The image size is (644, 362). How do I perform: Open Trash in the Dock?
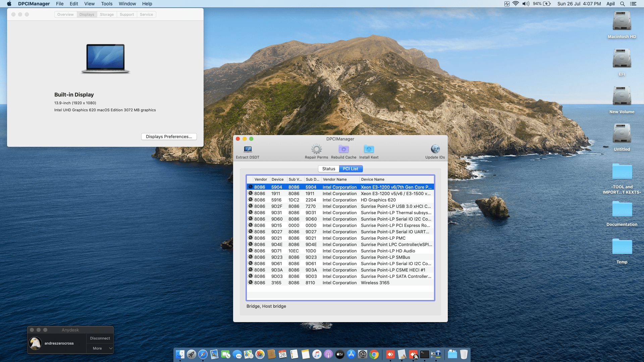464,354
